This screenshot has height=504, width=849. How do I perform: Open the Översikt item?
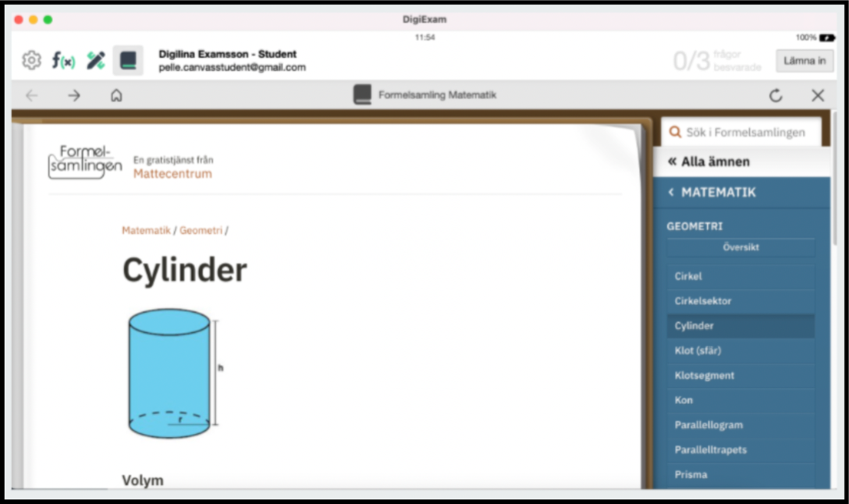(741, 247)
